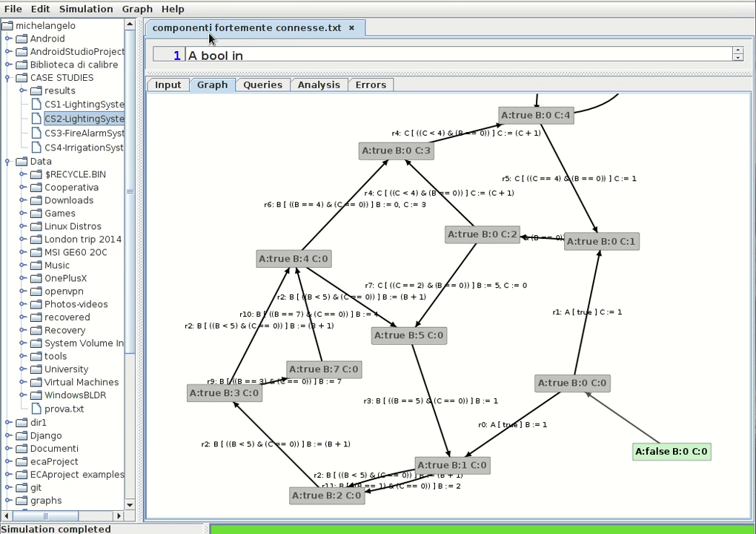Click the Music folder icon
756x534 pixels.
click(x=36, y=266)
